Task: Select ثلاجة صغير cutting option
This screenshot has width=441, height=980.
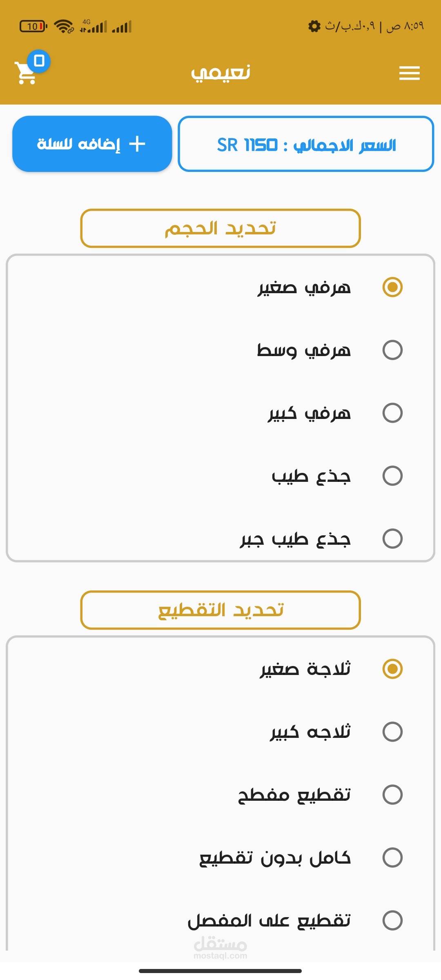Action: pos(392,669)
